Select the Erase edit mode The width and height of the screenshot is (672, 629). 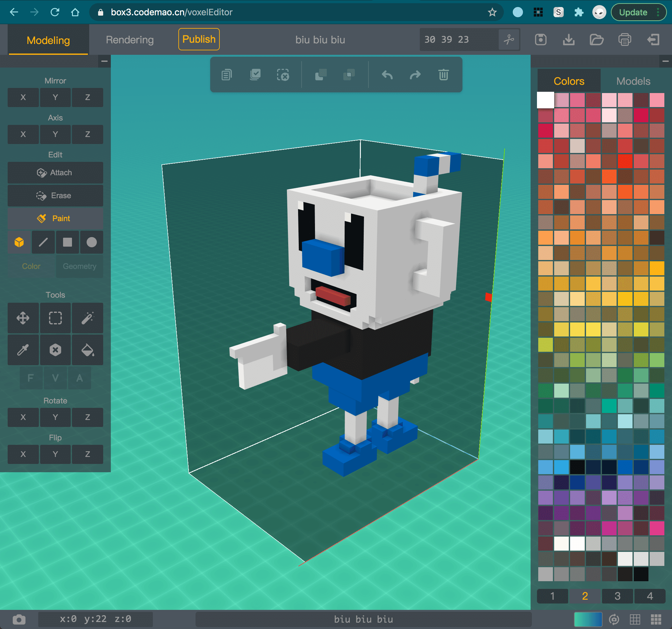(55, 195)
